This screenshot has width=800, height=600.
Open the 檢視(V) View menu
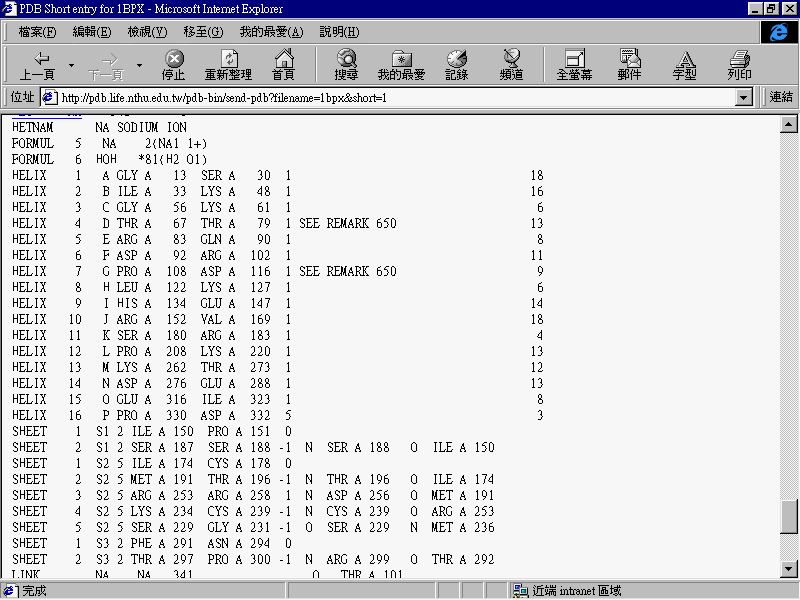(147, 32)
